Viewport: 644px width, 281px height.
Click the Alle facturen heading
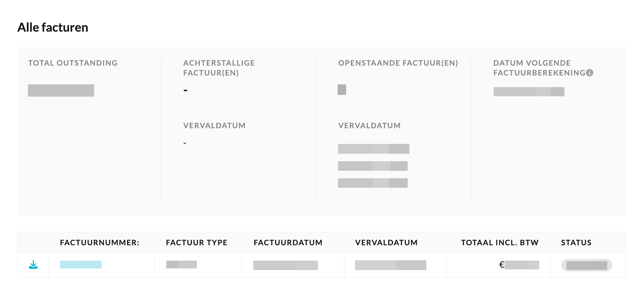point(53,27)
